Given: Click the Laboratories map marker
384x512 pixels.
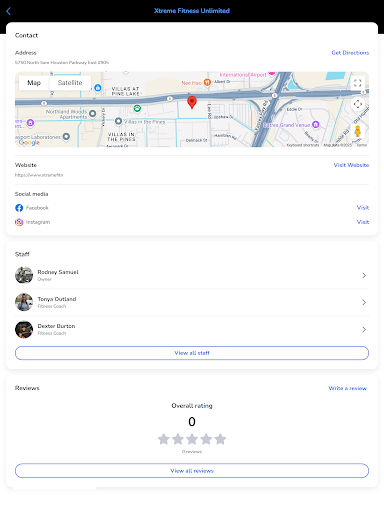Looking at the screenshot, I should (x=66, y=136).
